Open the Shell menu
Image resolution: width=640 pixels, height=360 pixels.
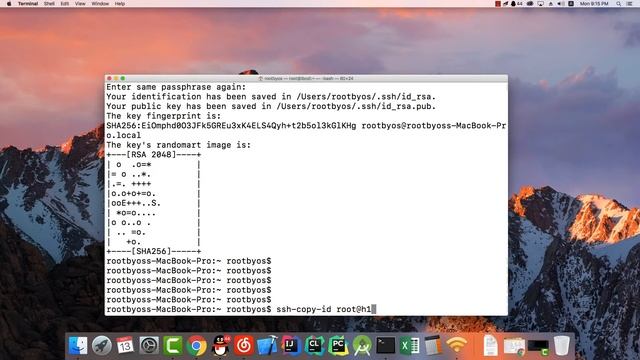tap(49, 4)
